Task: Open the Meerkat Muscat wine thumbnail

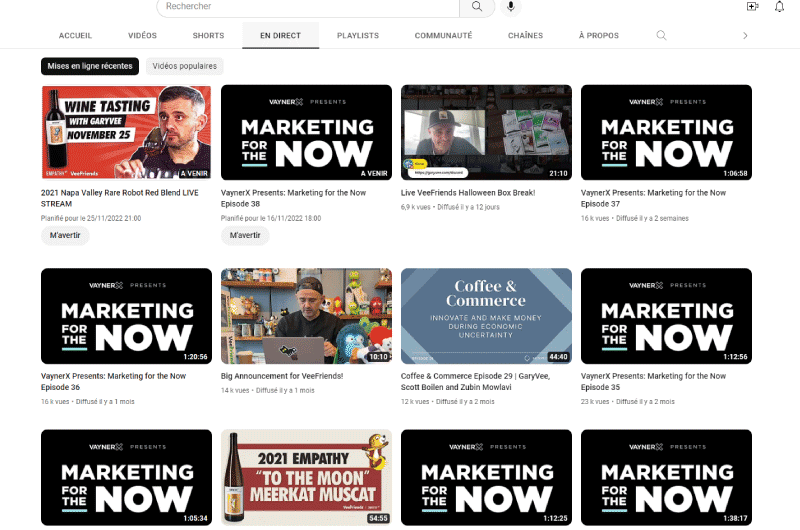Action: (306, 477)
